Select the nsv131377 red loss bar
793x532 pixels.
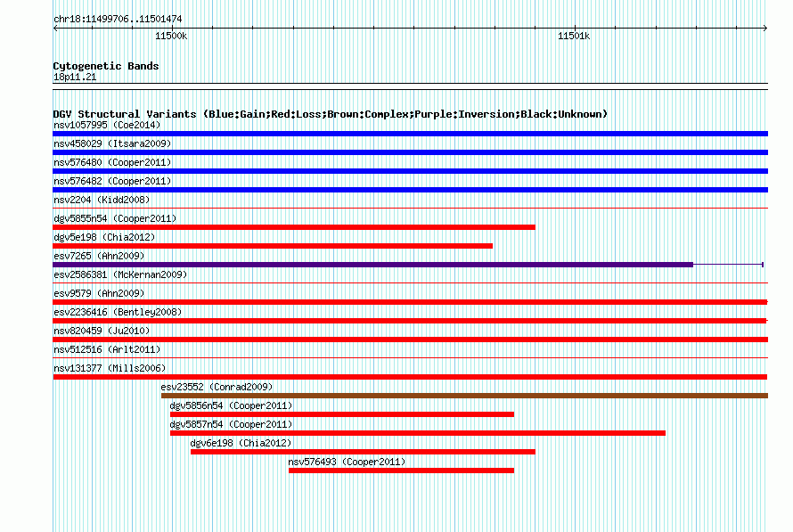pos(410,377)
